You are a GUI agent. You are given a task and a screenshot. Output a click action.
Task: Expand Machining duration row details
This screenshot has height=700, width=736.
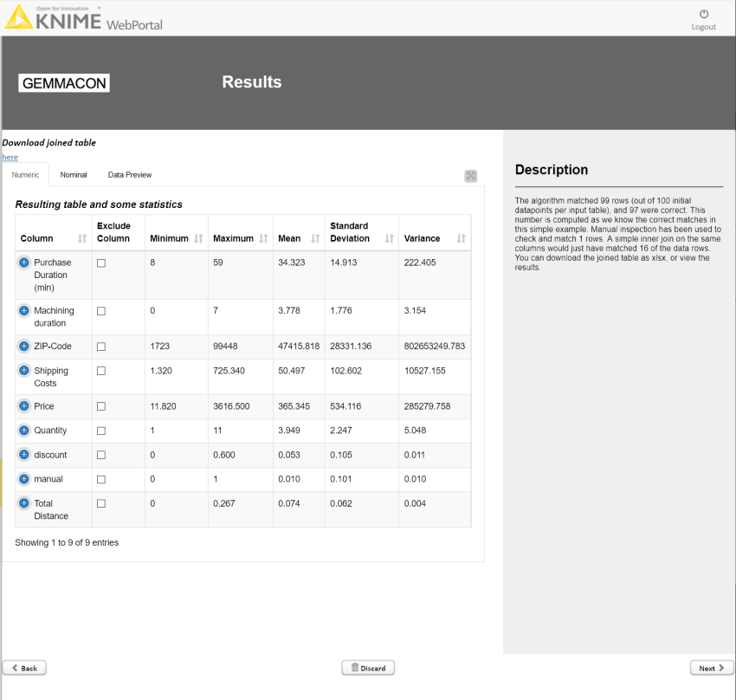24,310
